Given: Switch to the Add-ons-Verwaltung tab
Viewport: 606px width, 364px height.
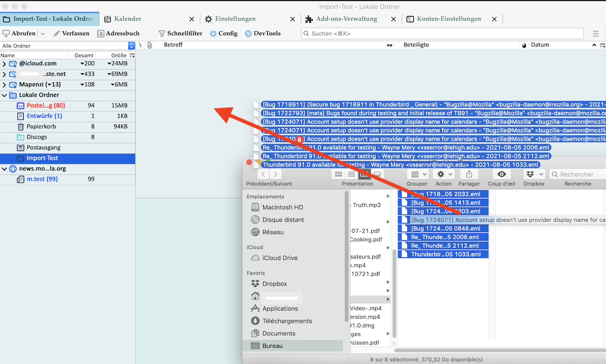Looking at the screenshot, I should tap(346, 19).
